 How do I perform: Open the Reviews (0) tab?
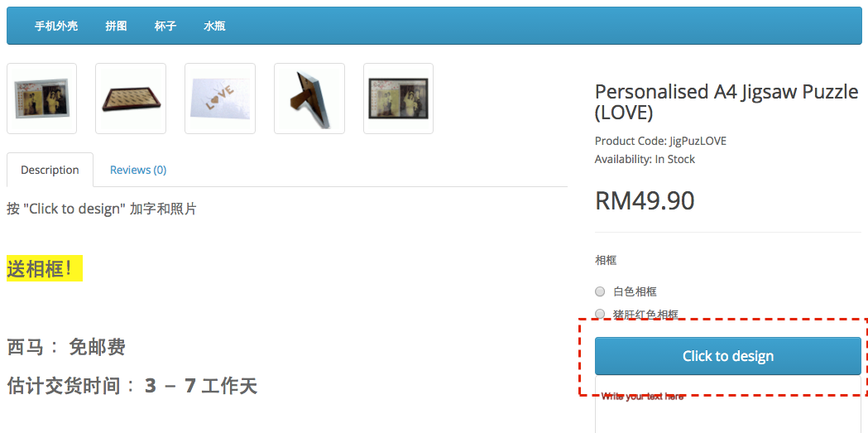pyautogui.click(x=138, y=170)
